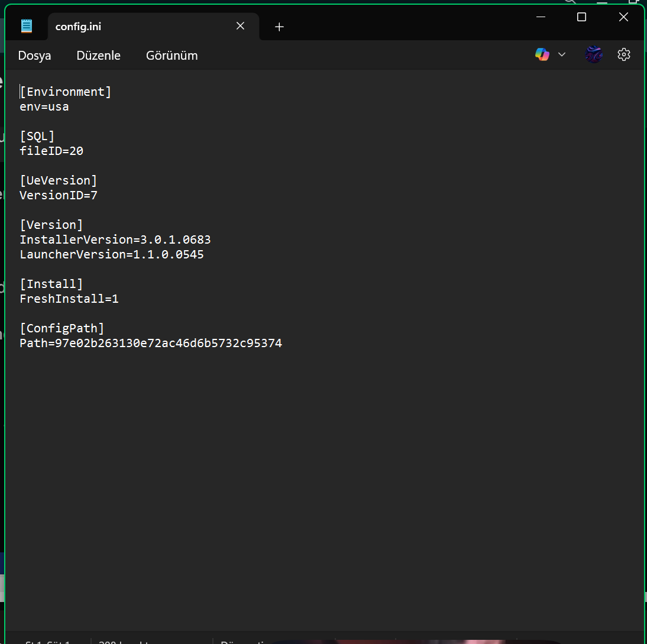Image resolution: width=647 pixels, height=644 pixels.
Task: Place cursor at the InstallerVersion=3.0.1.0683 line
Action: click(x=115, y=240)
